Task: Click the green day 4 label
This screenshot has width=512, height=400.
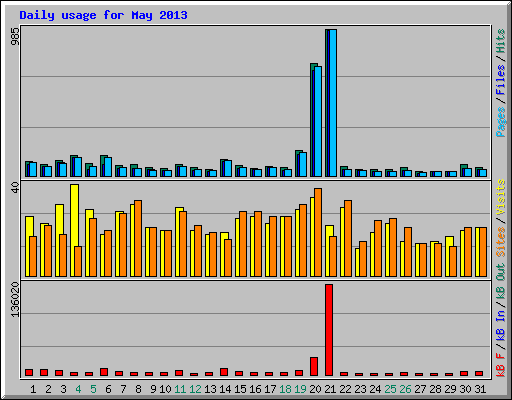Action: (78, 389)
